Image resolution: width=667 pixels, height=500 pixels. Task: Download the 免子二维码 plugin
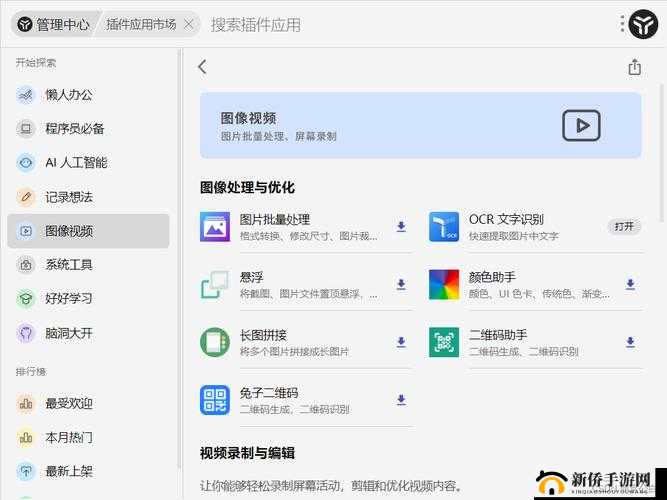(401, 400)
